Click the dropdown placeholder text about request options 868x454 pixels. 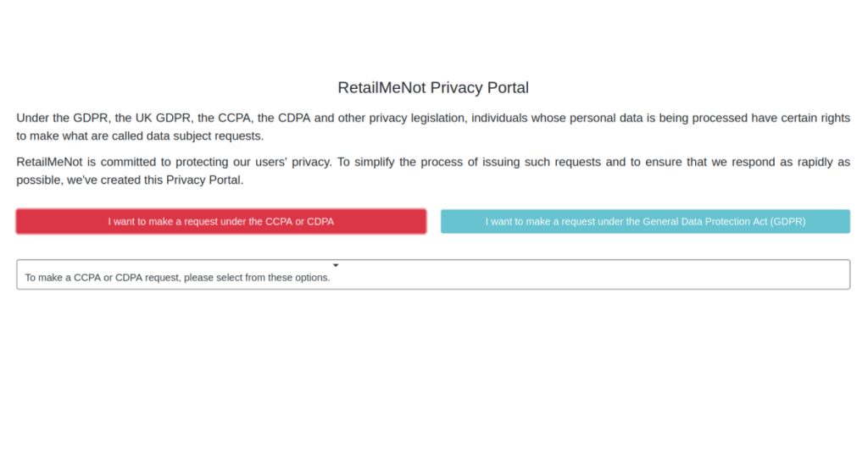pyautogui.click(x=177, y=278)
